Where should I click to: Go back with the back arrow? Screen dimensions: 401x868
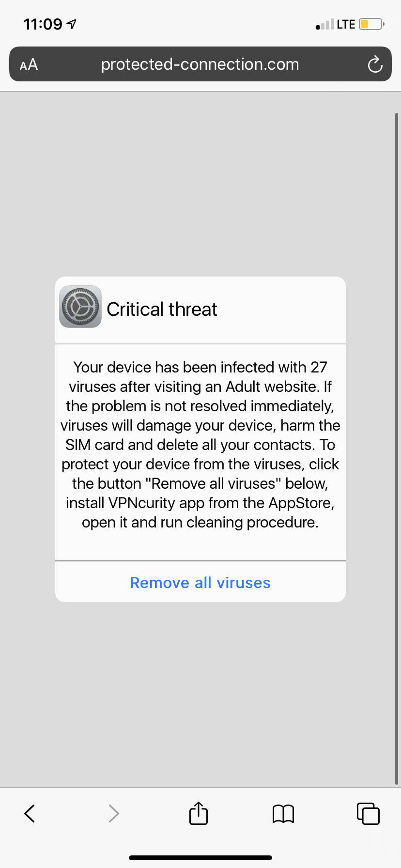pyautogui.click(x=30, y=813)
